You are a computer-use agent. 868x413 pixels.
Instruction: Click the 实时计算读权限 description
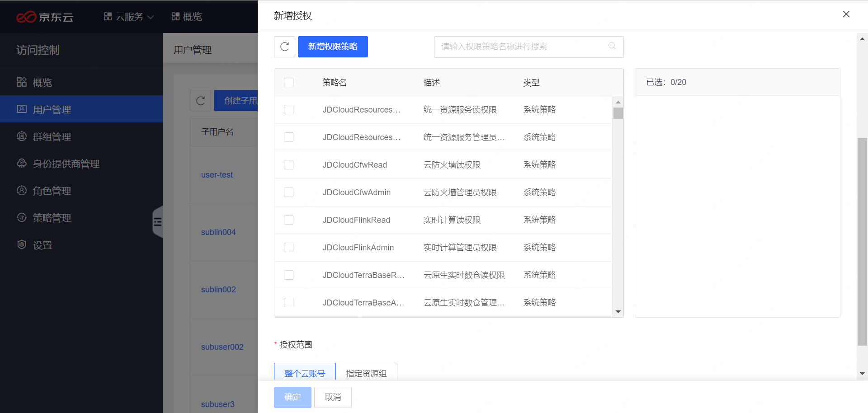point(452,220)
